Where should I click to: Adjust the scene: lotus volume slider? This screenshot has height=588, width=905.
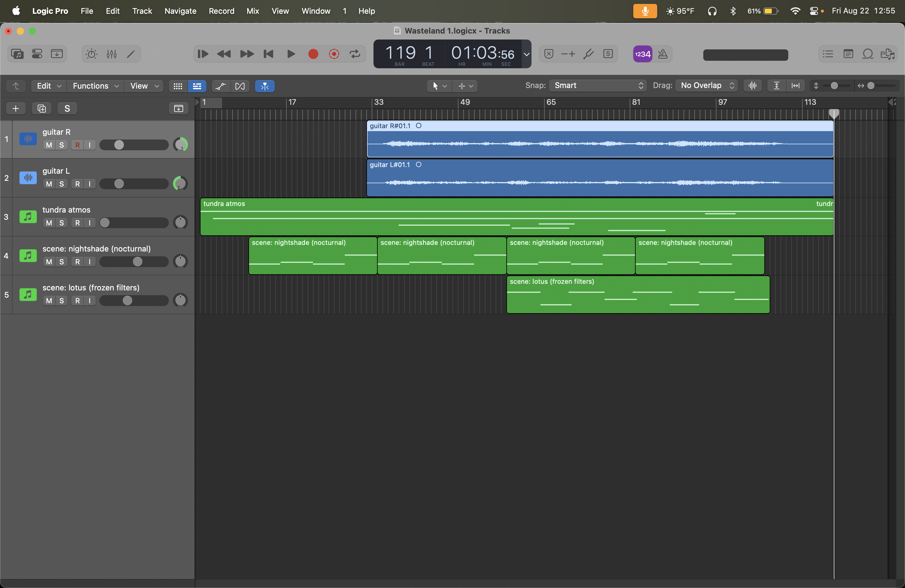point(127,301)
